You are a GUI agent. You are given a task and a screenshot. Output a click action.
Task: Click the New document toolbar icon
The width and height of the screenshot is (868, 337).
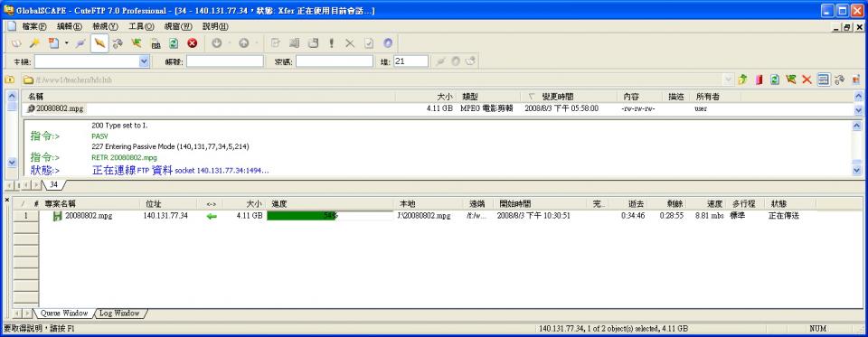[53, 43]
